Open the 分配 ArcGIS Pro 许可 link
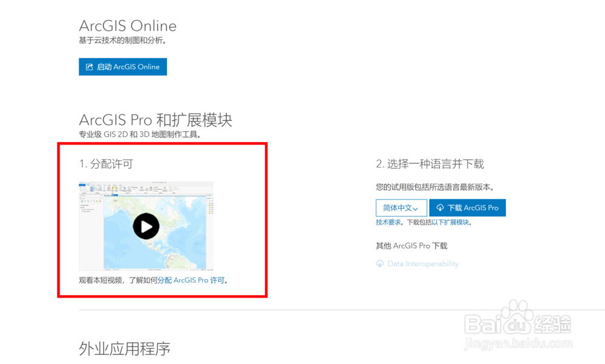 pyautogui.click(x=191, y=281)
